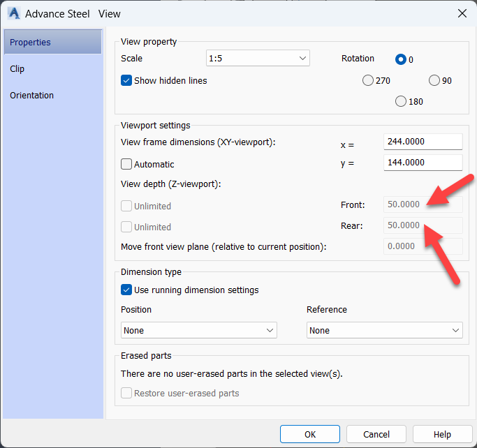Click the Help button

(x=442, y=434)
